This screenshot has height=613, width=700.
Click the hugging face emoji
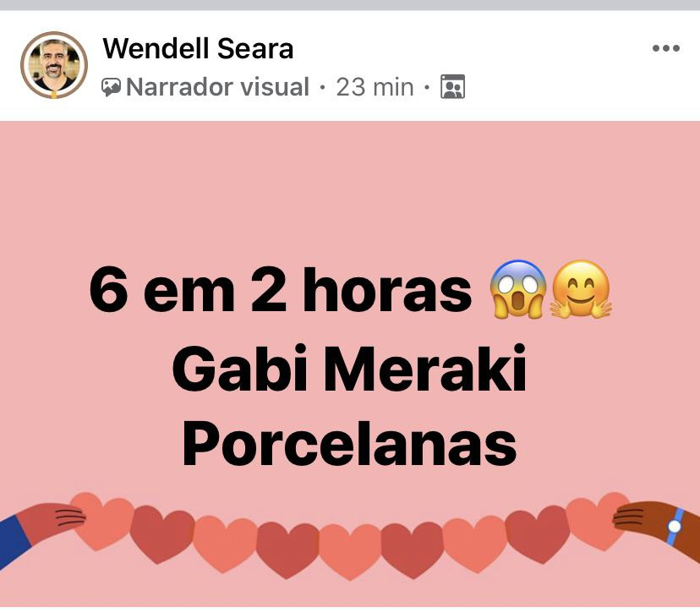(580, 289)
